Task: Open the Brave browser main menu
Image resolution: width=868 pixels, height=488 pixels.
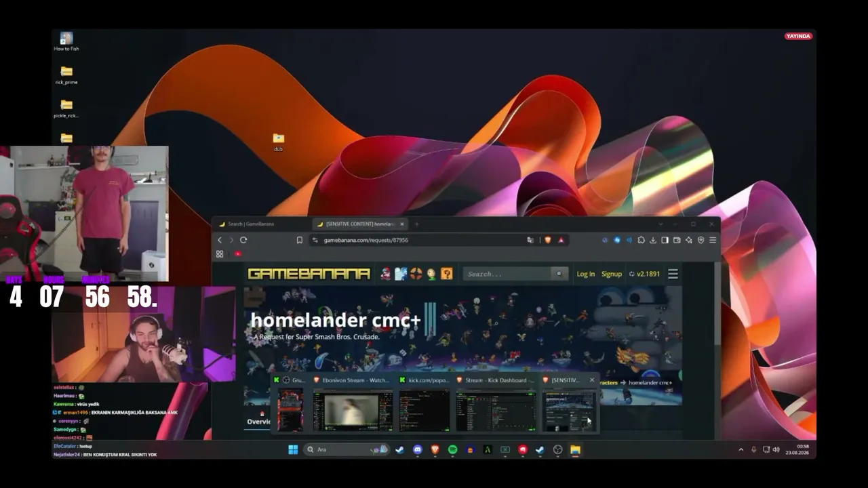Action: 713,240
